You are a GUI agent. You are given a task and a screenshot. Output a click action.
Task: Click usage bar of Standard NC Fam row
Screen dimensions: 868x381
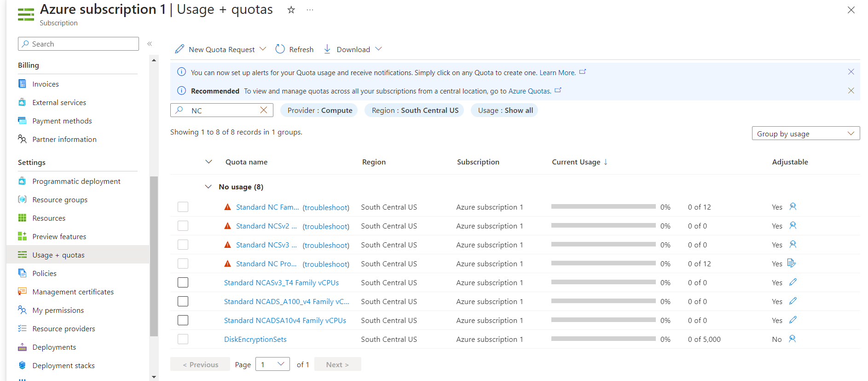pyautogui.click(x=603, y=207)
